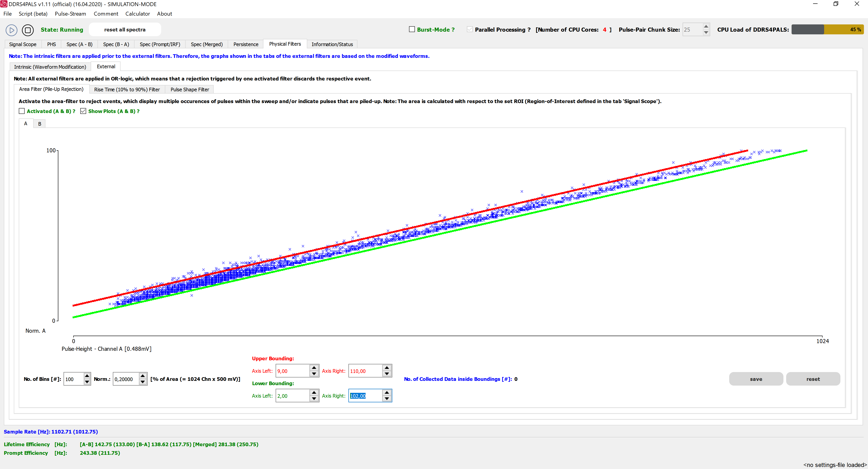Decrement the No. of Bins value

point(87,382)
